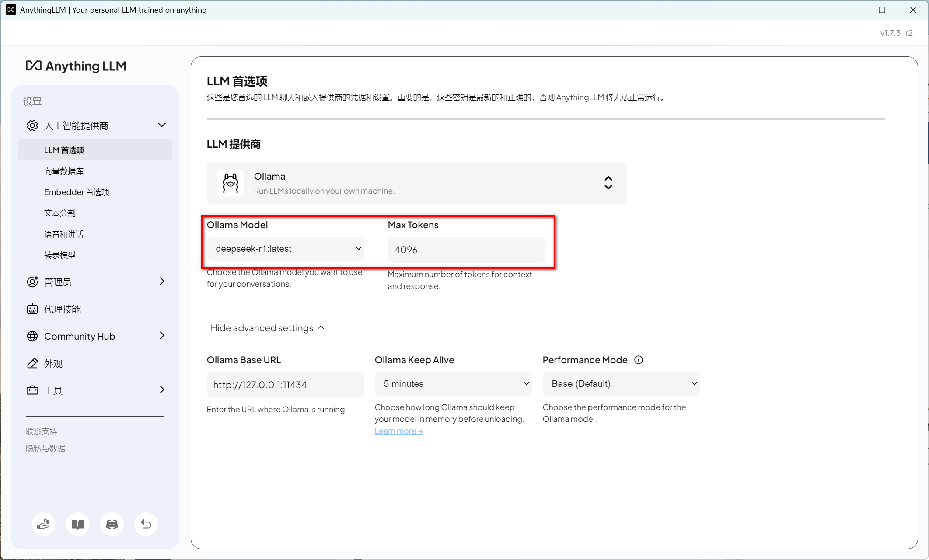Click the support hand icon in sidebar footer
Viewport: 929px width, 560px height.
tap(44, 524)
